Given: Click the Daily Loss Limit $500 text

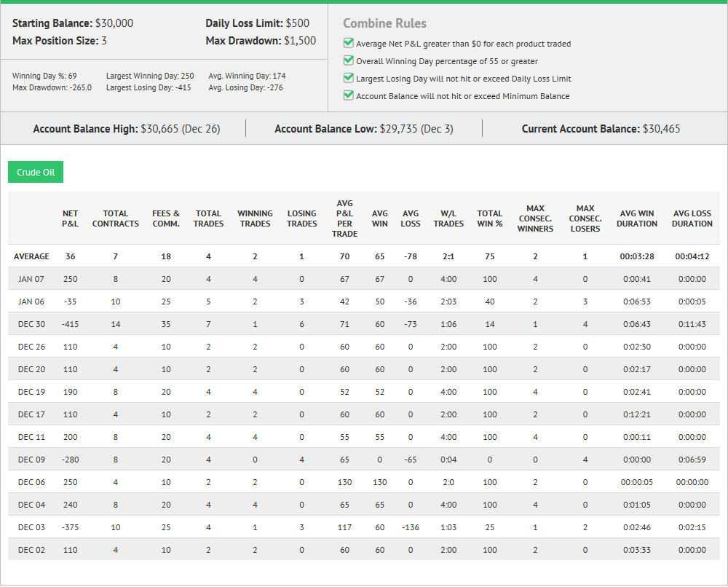Looking at the screenshot, I should [257, 23].
